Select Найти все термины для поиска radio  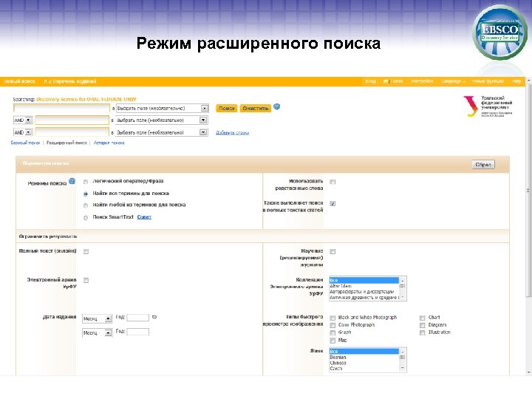click(x=86, y=194)
